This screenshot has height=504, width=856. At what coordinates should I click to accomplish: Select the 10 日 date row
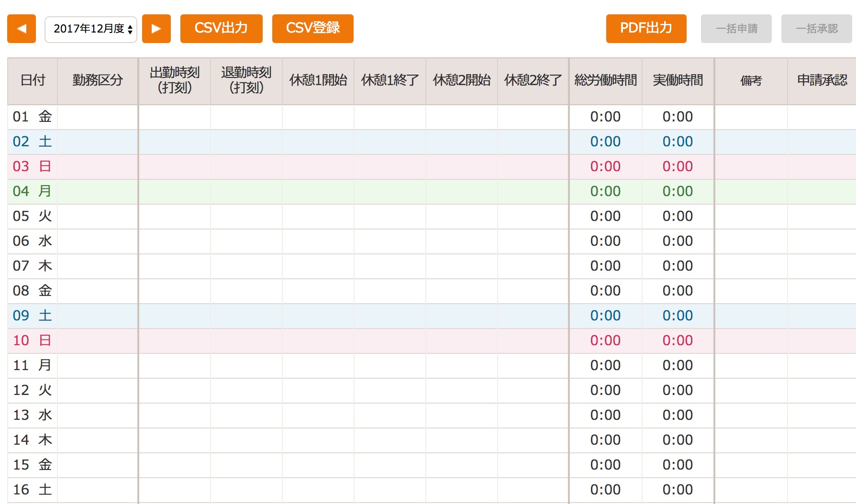(432, 341)
